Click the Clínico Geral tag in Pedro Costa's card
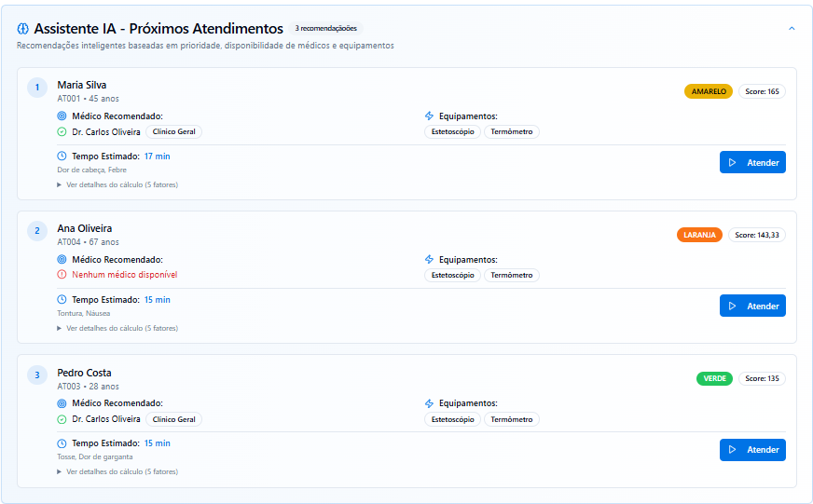The image size is (813, 504). tap(173, 419)
